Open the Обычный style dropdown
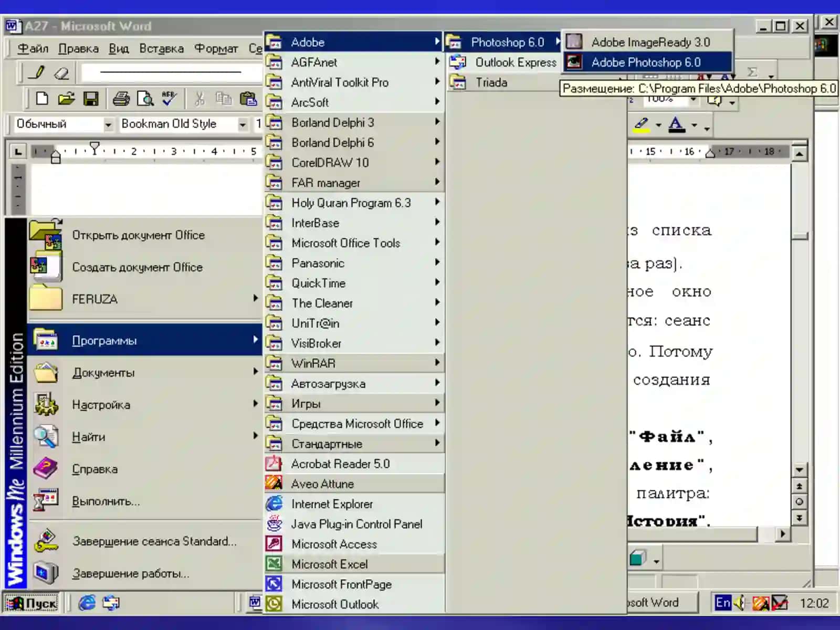Image resolution: width=840 pixels, height=630 pixels. click(108, 124)
